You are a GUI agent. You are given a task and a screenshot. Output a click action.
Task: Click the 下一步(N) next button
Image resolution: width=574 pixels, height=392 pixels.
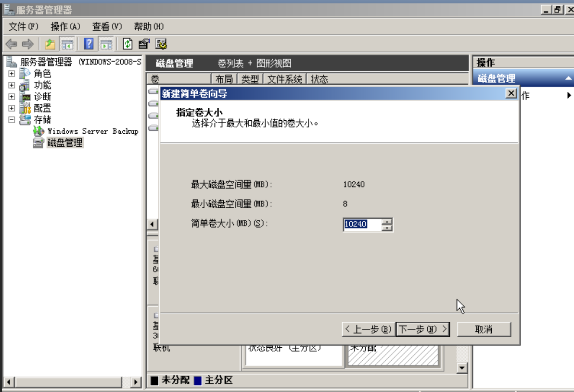tap(423, 329)
